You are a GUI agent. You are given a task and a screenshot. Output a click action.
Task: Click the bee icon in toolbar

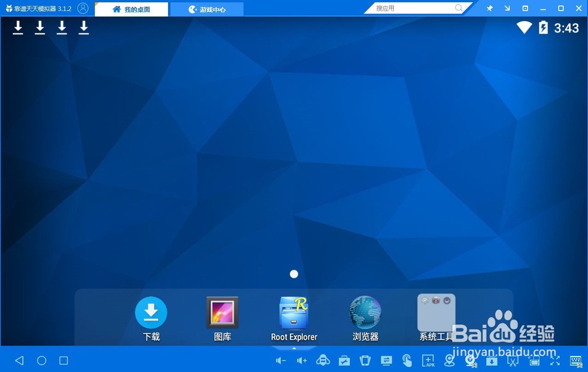pos(323,361)
